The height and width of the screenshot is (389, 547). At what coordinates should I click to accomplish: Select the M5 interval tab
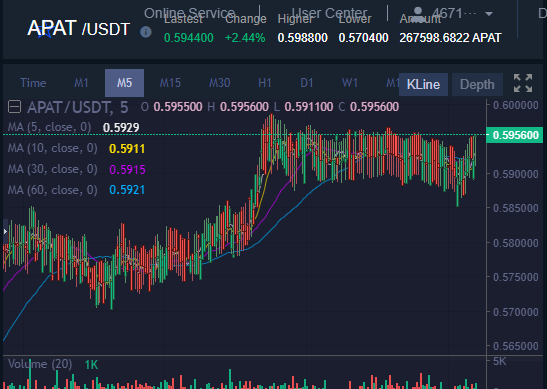click(125, 83)
